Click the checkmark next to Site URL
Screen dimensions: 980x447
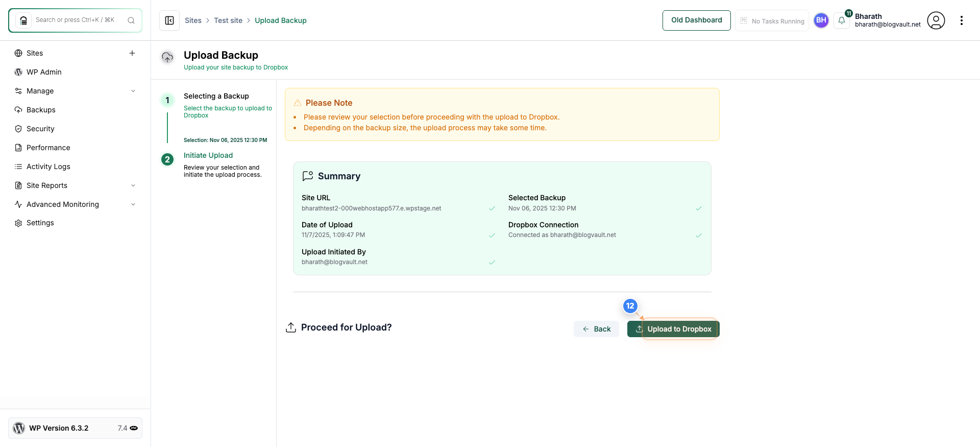492,208
